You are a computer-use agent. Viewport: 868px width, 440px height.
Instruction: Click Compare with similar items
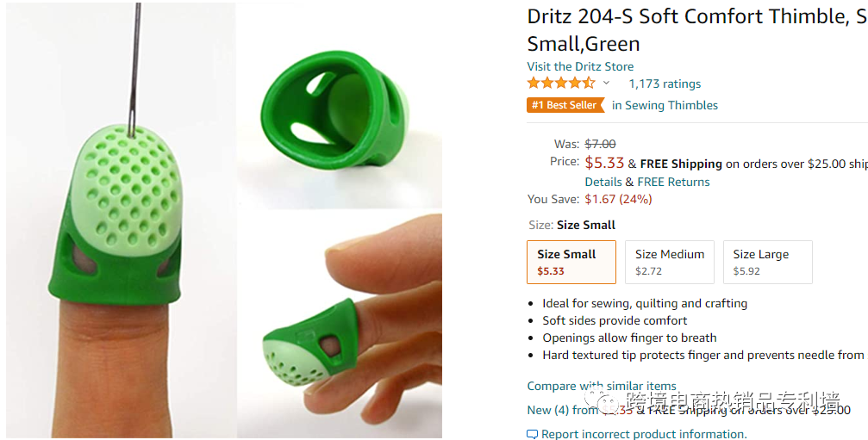click(602, 386)
